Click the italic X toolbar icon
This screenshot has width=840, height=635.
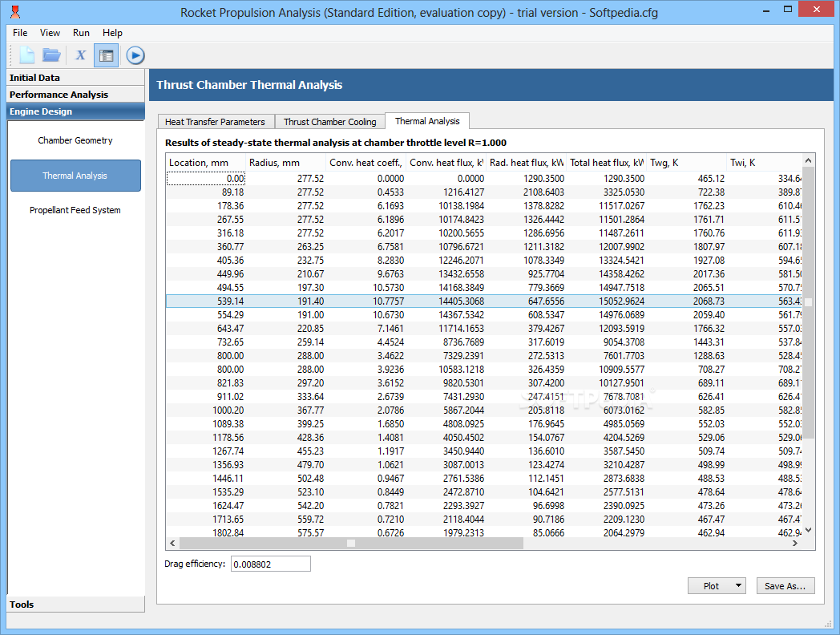[80, 55]
